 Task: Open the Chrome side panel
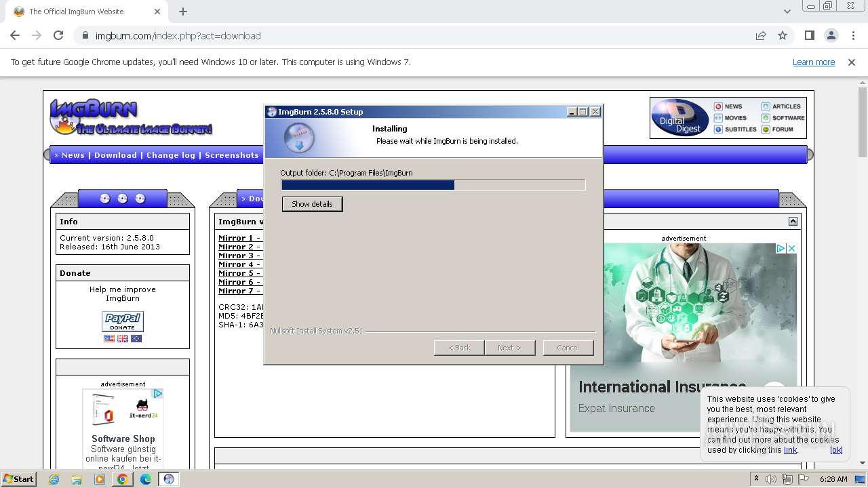tap(809, 35)
